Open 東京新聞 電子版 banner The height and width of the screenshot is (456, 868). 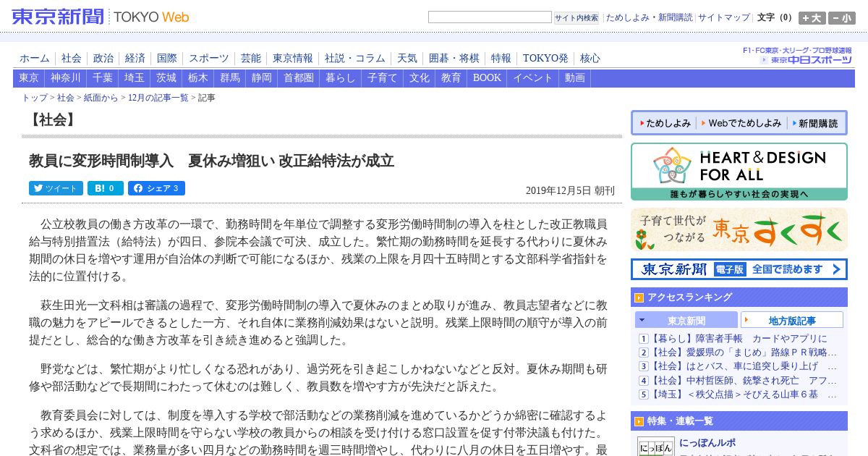739,269
